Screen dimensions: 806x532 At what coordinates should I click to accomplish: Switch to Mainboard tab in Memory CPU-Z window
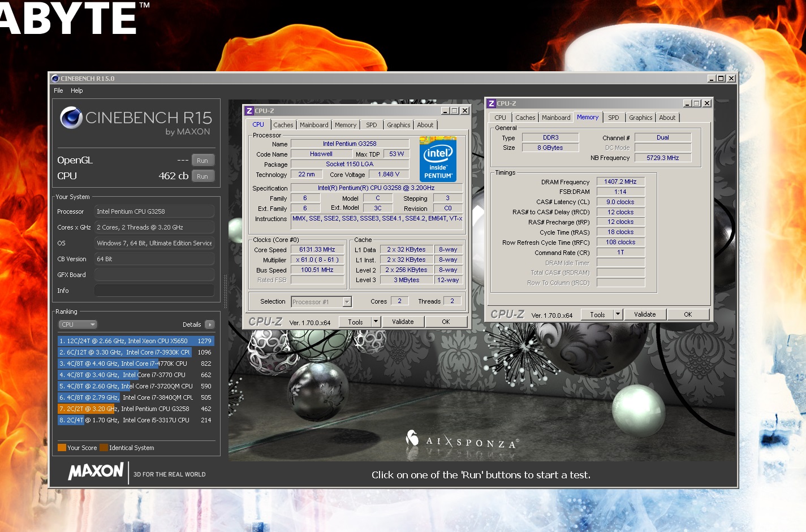556,118
